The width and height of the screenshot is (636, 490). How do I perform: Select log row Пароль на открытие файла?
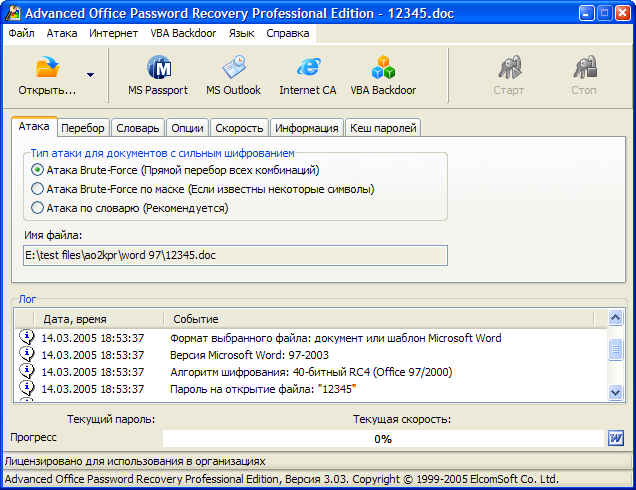point(311,389)
